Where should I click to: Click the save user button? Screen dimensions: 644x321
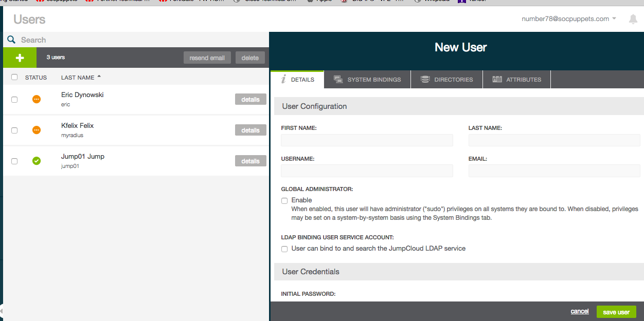pos(616,311)
